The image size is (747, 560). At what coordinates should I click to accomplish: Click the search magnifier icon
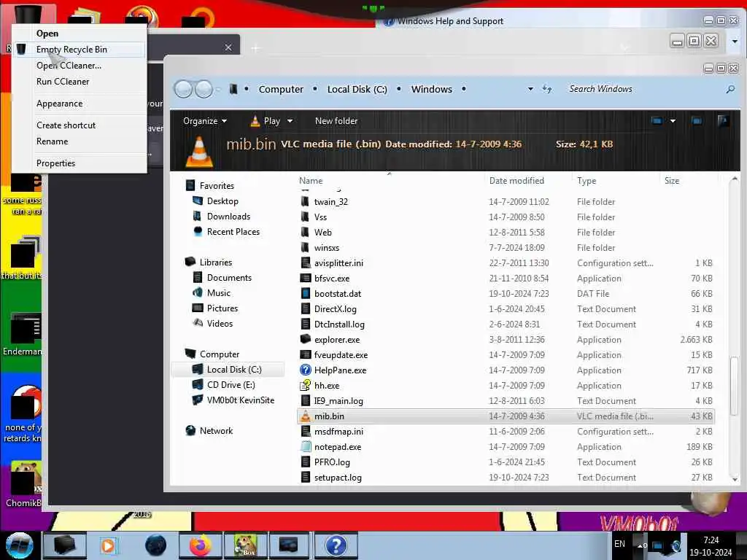(x=730, y=89)
